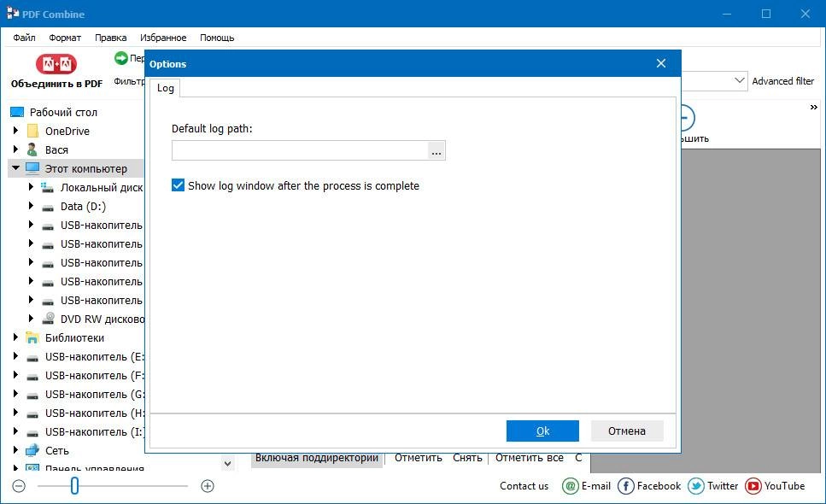
Task: Click the Advanced filter link
Action: click(x=782, y=81)
